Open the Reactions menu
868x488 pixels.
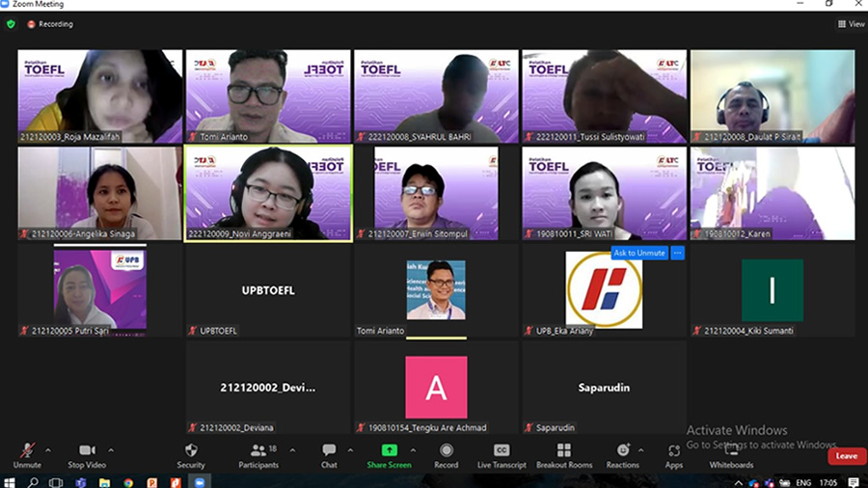pyautogui.click(x=623, y=456)
